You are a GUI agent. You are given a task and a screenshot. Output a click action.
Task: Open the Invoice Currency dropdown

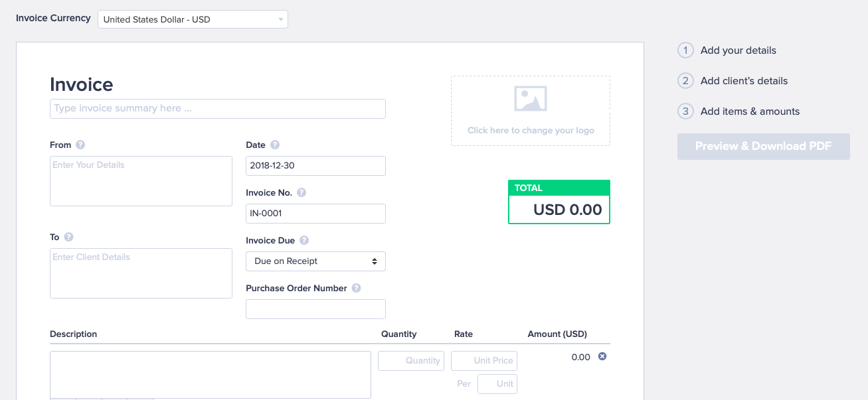[x=193, y=19]
